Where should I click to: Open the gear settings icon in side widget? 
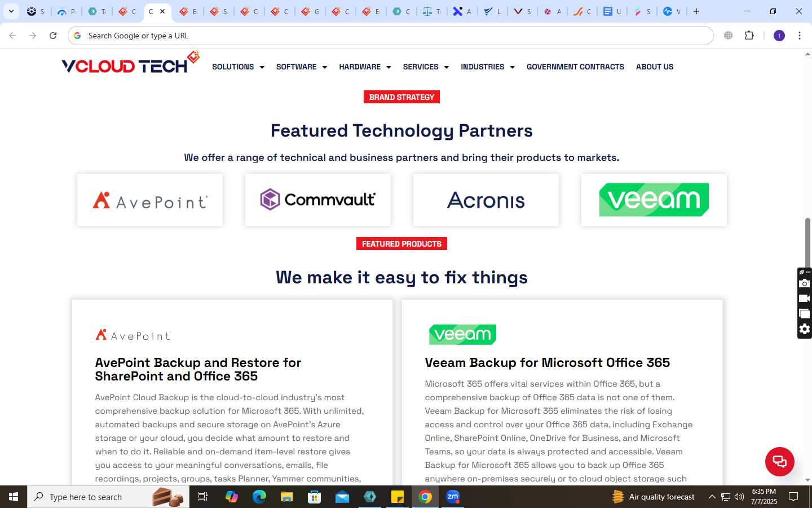point(805,329)
